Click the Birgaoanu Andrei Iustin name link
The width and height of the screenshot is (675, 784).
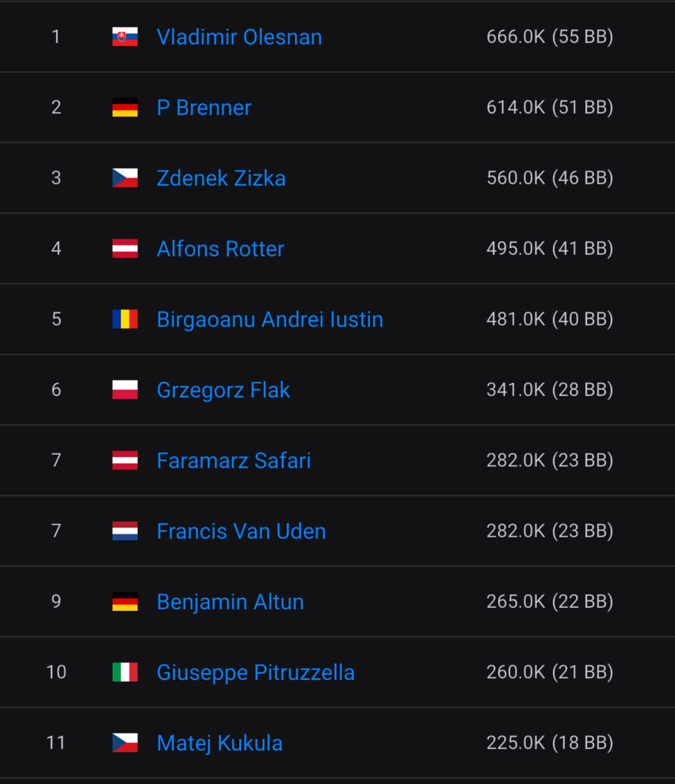270,319
